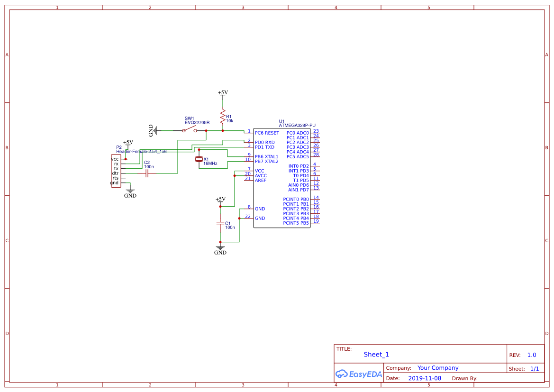Select the R1 10k resistor symbol
The width and height of the screenshot is (554, 392).
(222, 116)
